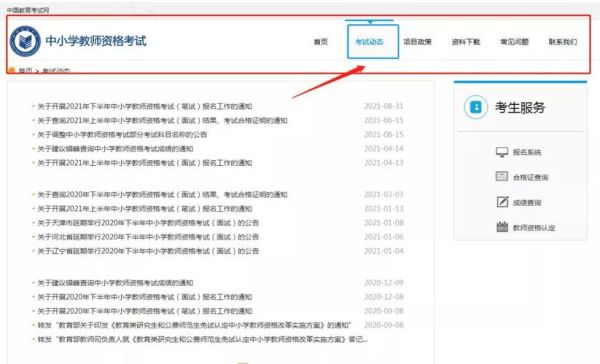Click the date 2021-03-03
This screenshot has width=600, height=364.
coord(384,195)
